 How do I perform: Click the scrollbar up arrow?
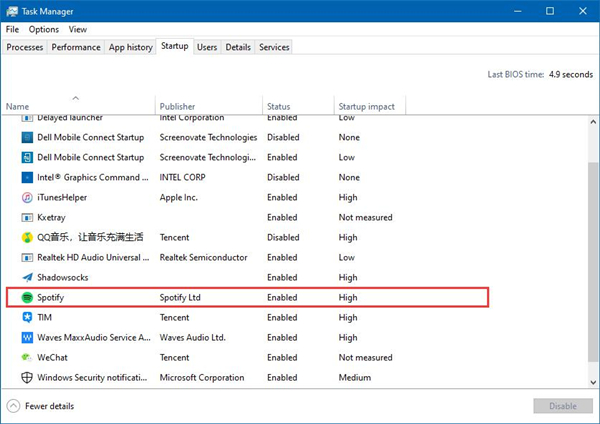click(593, 122)
